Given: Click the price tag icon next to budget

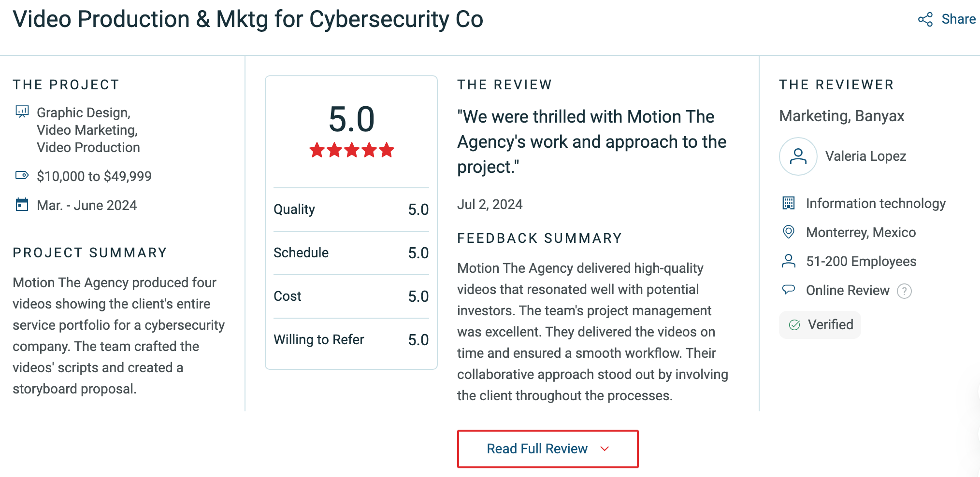Looking at the screenshot, I should [x=20, y=175].
